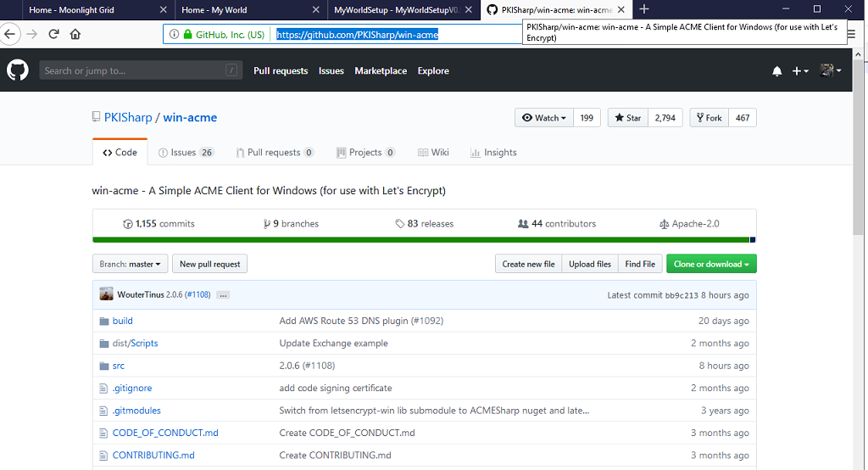The height and width of the screenshot is (470, 868).
Task: Open latest commit hash bb9c213
Action: 682,295
